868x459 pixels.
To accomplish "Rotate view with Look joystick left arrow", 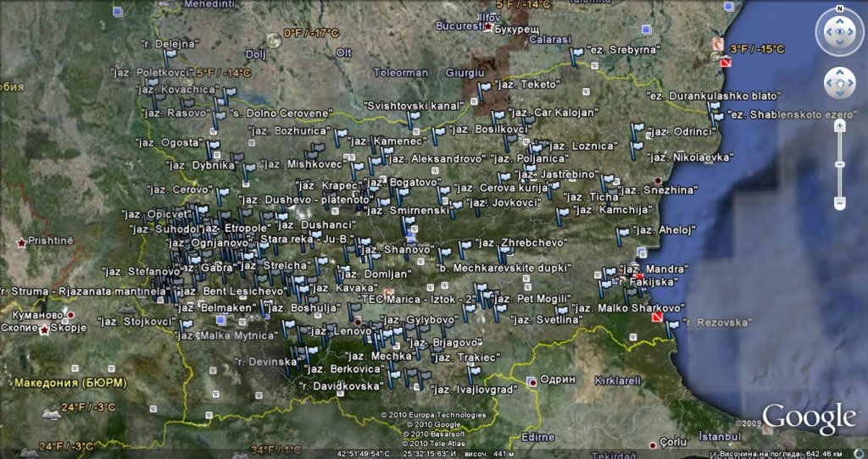I will click(x=829, y=31).
